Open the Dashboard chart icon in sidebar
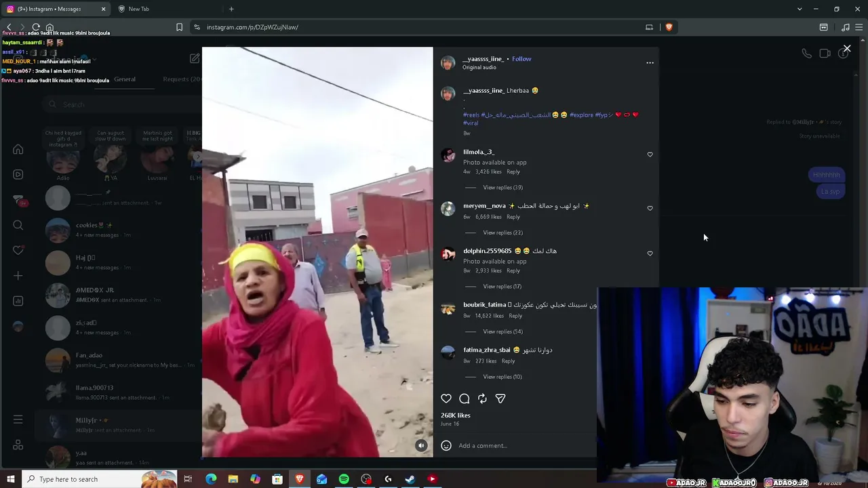This screenshot has width=868, height=488. point(18,301)
